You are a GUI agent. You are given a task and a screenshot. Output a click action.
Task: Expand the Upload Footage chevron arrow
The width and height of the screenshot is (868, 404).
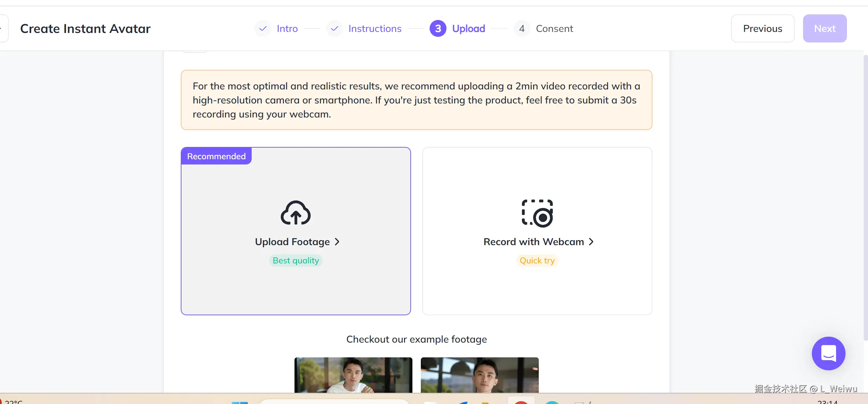(x=337, y=242)
